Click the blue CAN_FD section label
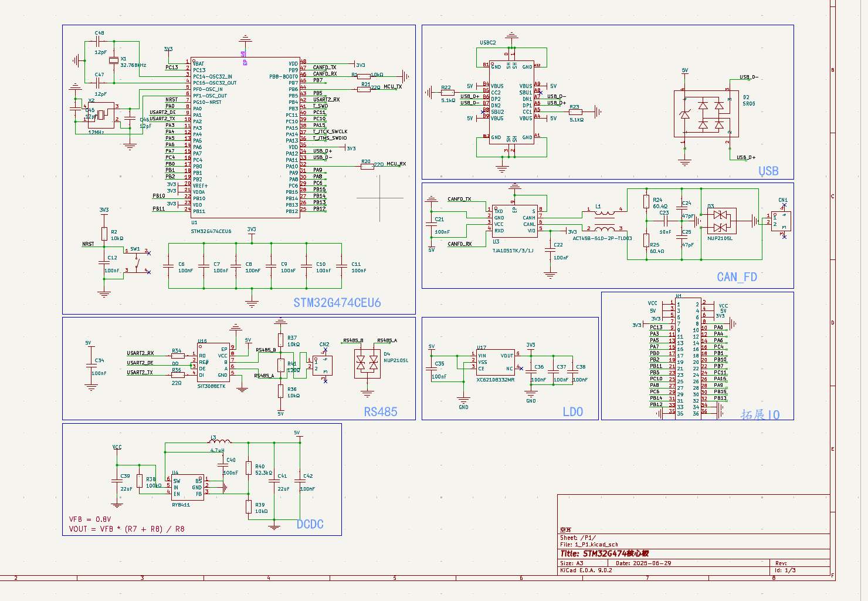Viewport: 868px width, 601px height. 737,277
